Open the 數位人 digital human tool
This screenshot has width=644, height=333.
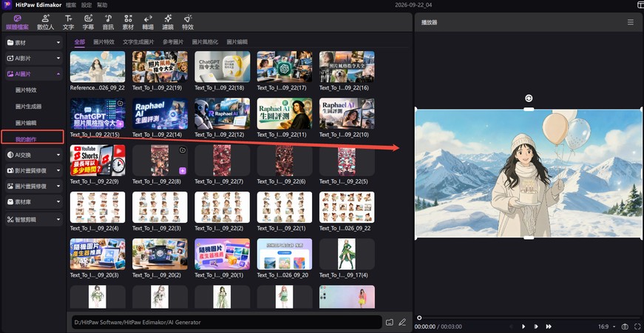[x=45, y=23]
